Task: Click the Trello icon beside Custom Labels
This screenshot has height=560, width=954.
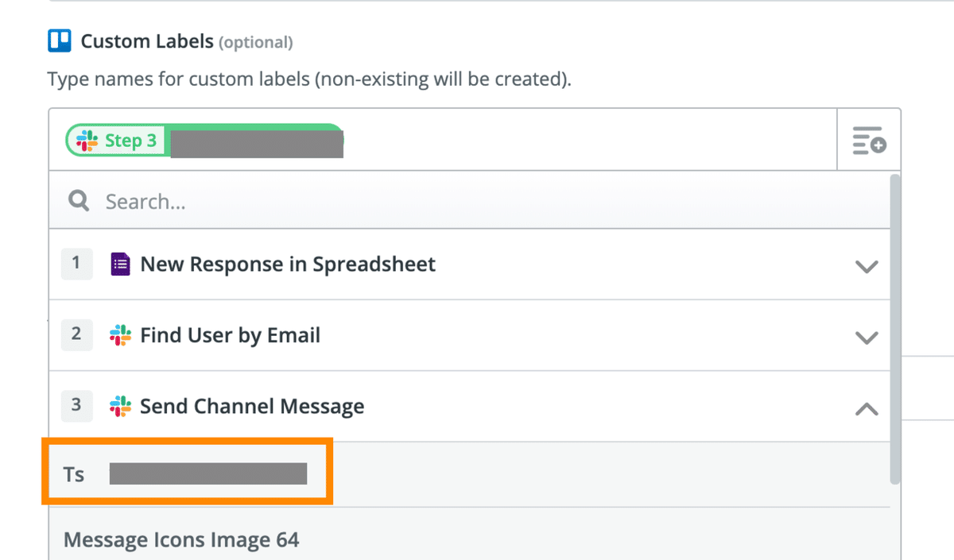Action: (x=60, y=41)
